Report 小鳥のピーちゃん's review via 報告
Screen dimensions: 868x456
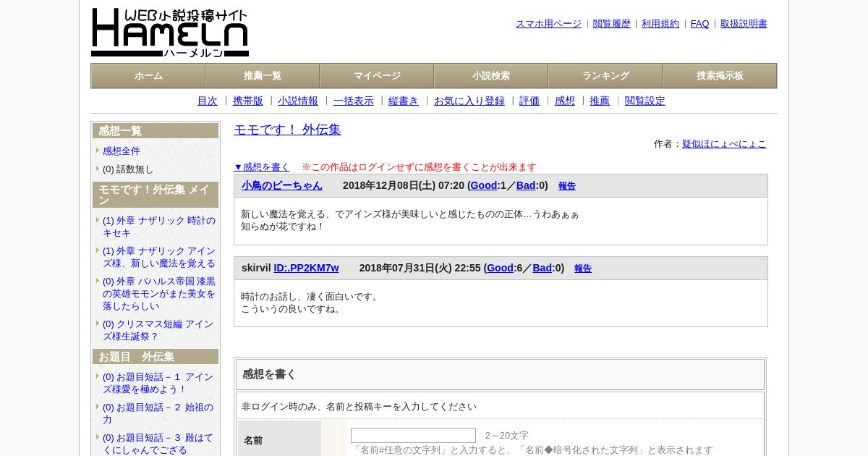(x=567, y=186)
